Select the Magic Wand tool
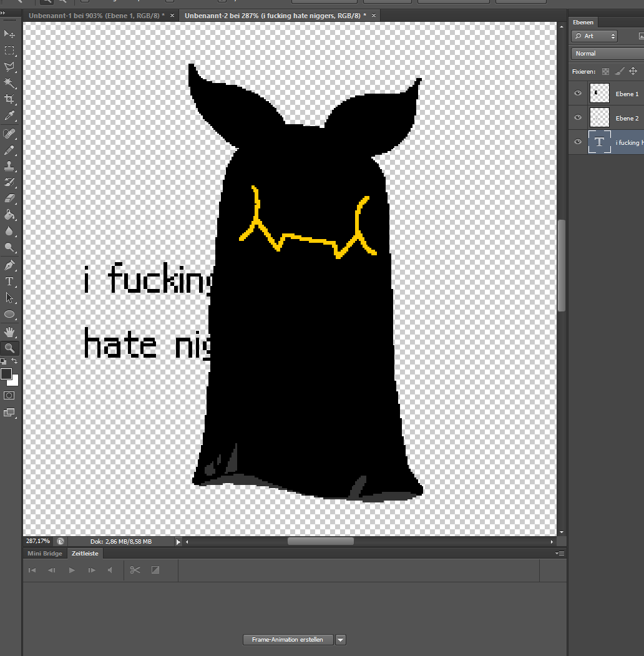The width and height of the screenshot is (644, 656). [9, 83]
